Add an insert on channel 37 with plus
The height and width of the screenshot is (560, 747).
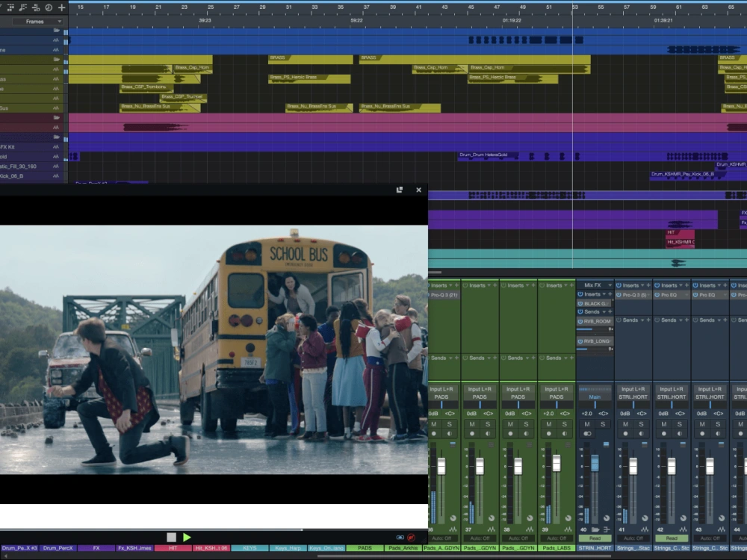click(x=495, y=285)
